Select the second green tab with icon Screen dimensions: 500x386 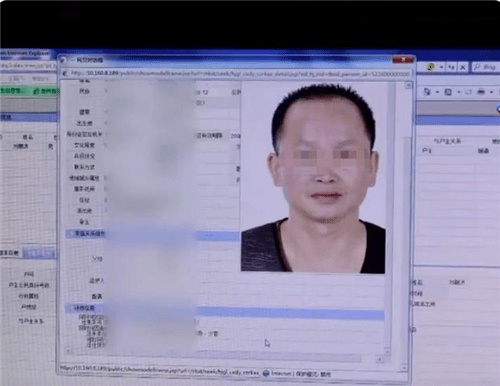point(46,90)
